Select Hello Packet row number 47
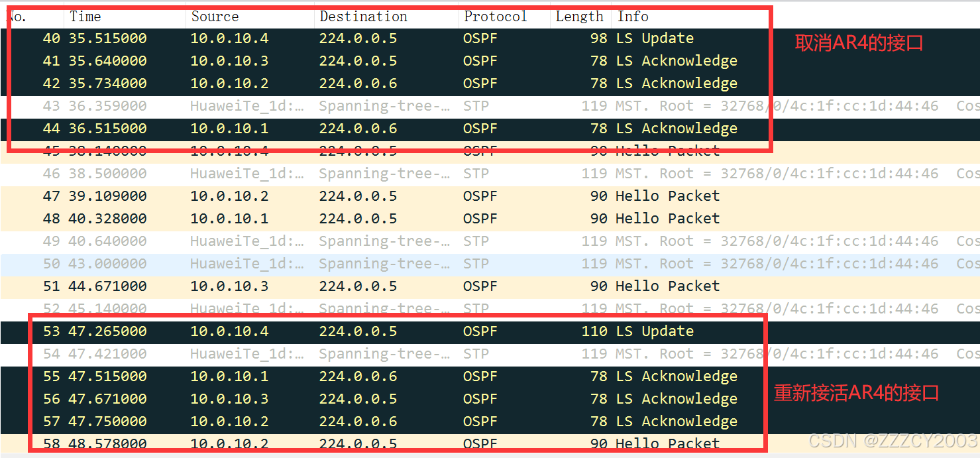Screen dimensions: 980x458 pyautogui.click(x=398, y=196)
